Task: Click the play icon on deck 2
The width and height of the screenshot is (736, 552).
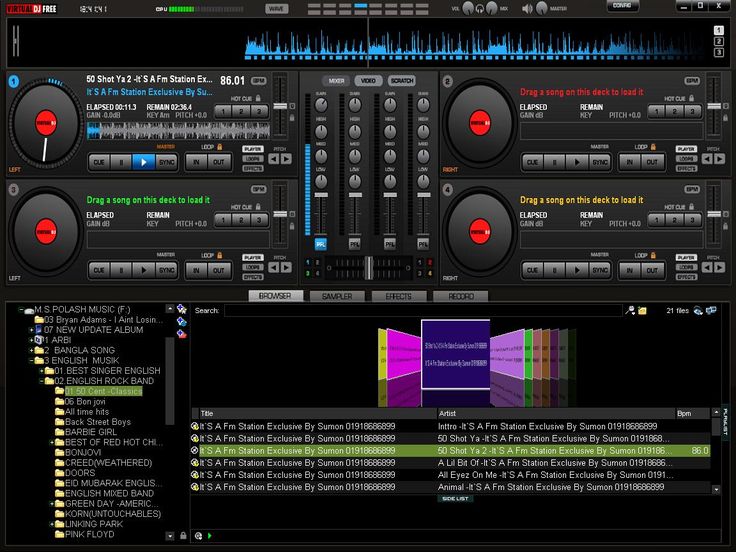Action: pyautogui.click(x=577, y=161)
